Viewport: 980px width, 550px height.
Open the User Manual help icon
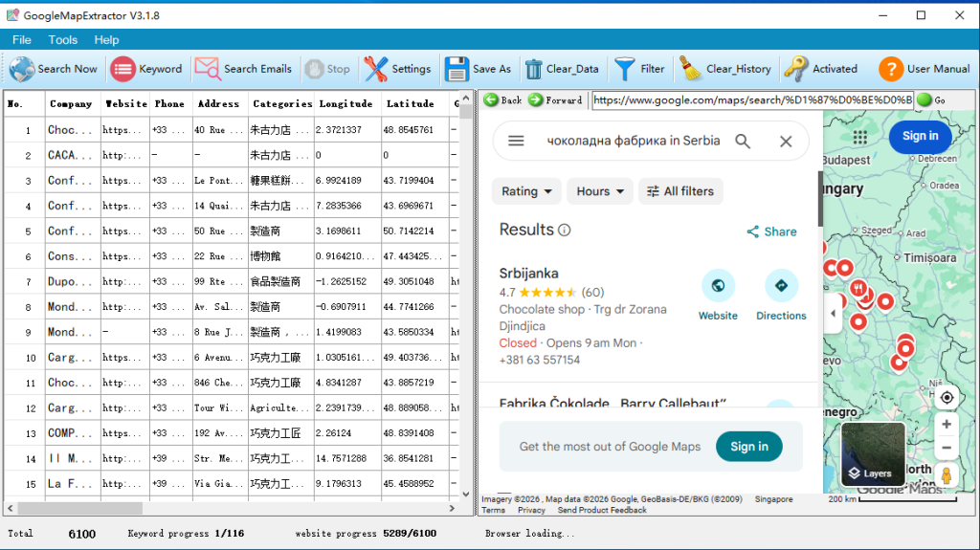pos(891,69)
